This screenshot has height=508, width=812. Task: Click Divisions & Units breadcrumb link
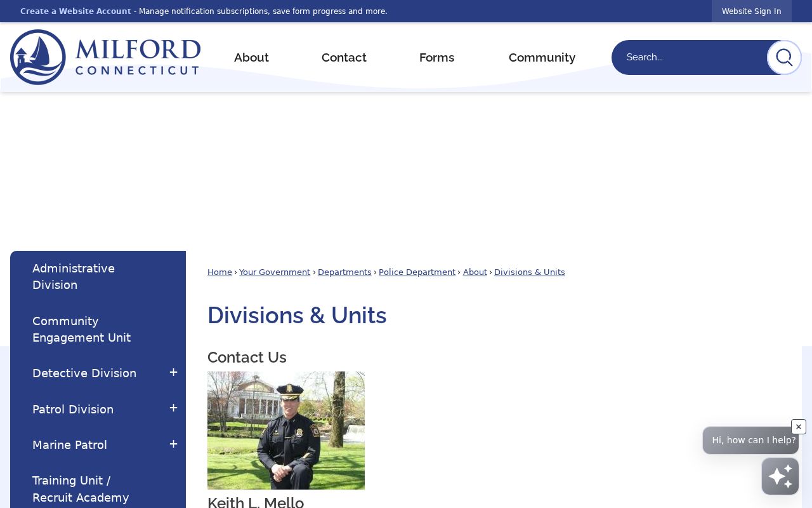point(530,272)
